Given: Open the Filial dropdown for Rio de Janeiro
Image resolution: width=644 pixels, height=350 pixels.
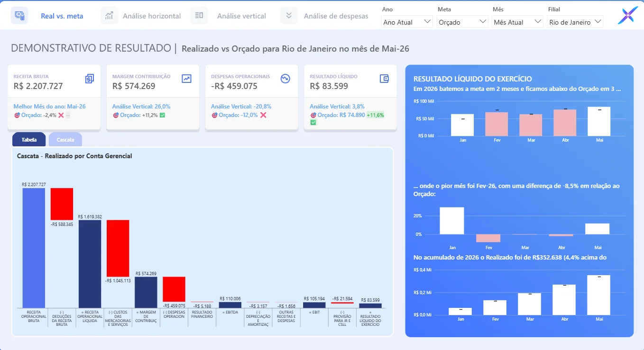Looking at the screenshot, I should point(575,22).
